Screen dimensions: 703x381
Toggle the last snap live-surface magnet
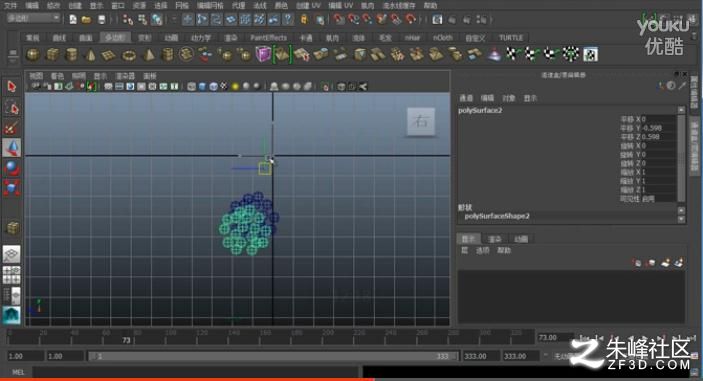click(411, 19)
